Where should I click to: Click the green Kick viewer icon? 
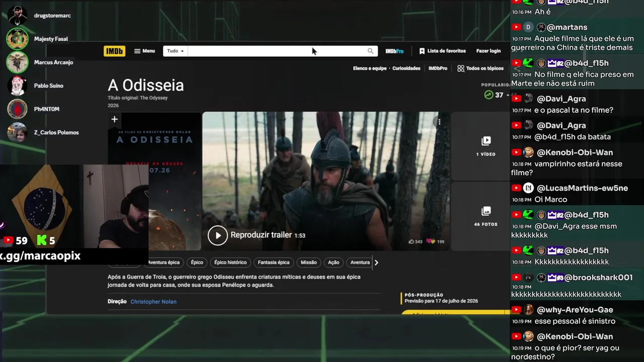[x=42, y=241]
